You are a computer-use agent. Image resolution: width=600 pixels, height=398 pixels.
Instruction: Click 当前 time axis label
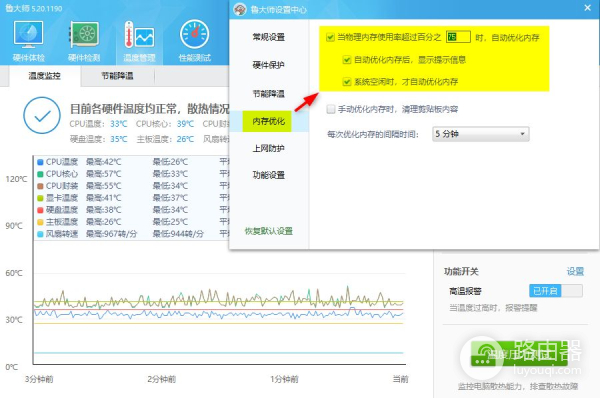[401, 379]
